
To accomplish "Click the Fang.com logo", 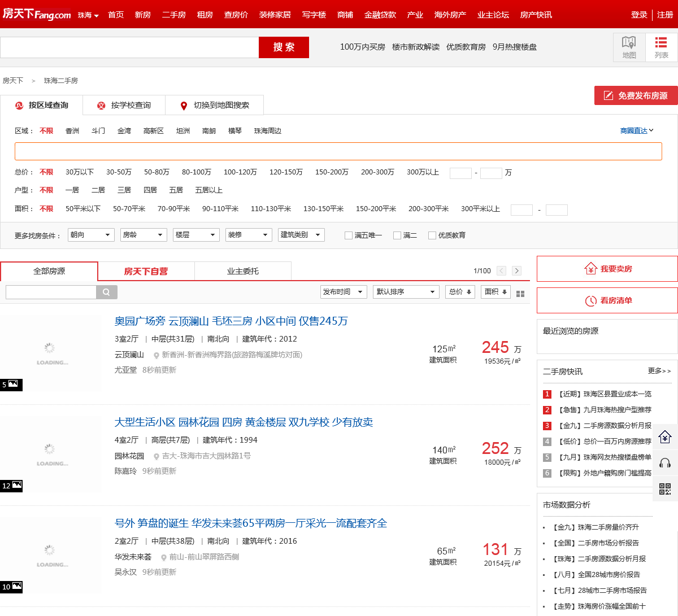I will coord(37,14).
